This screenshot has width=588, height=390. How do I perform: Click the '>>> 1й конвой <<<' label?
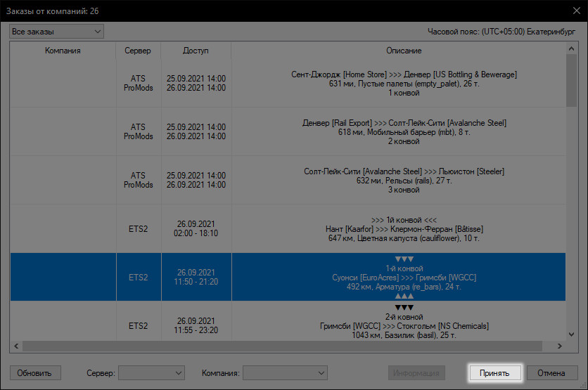[x=404, y=219]
